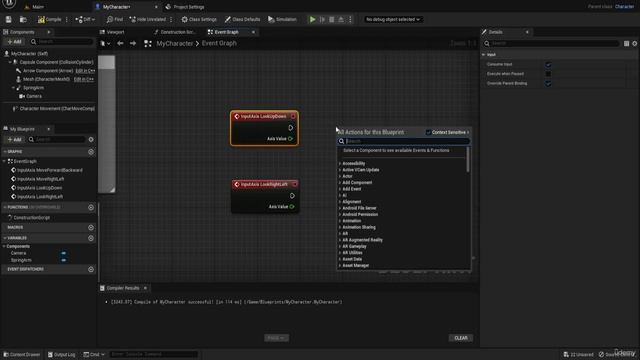Add a component with the Add button
The width and height of the screenshot is (640, 360).
pos(15,42)
